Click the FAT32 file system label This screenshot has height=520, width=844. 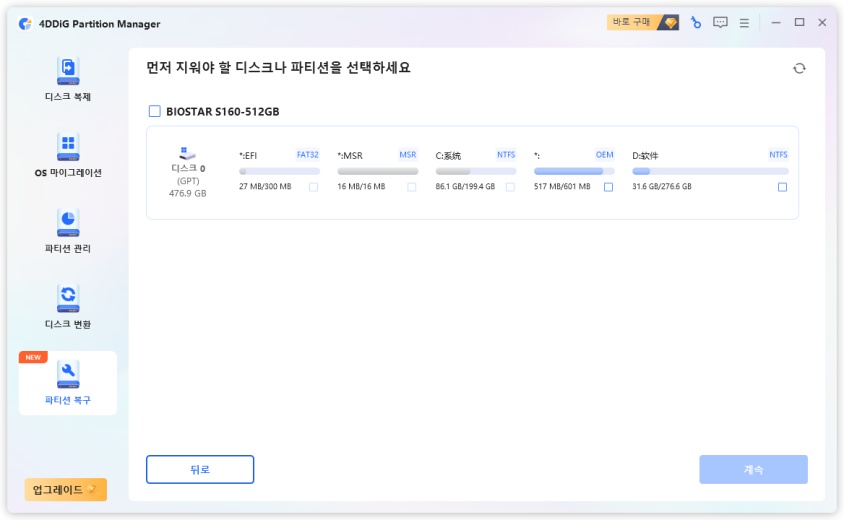307,155
